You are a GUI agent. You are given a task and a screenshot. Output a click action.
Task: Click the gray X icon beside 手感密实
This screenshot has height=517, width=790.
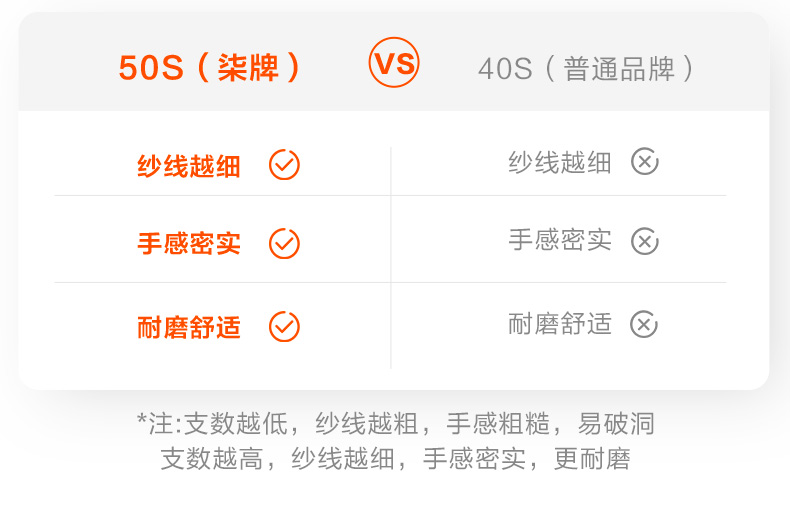(644, 241)
